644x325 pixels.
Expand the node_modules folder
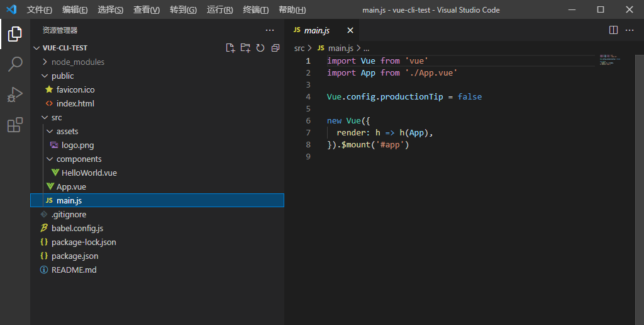(77, 62)
